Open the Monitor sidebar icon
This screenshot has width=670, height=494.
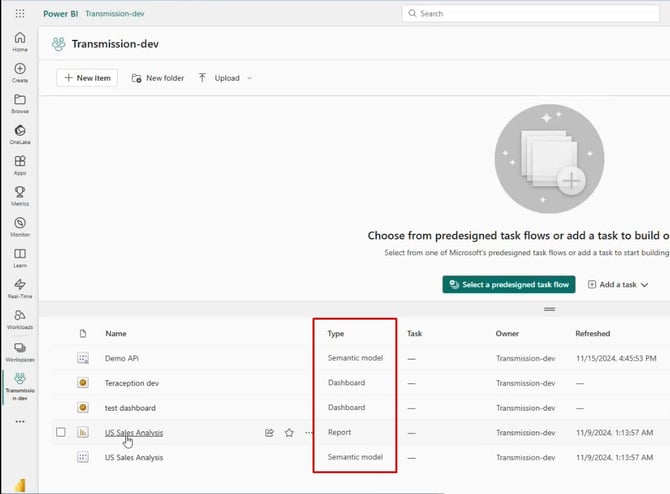coord(20,227)
